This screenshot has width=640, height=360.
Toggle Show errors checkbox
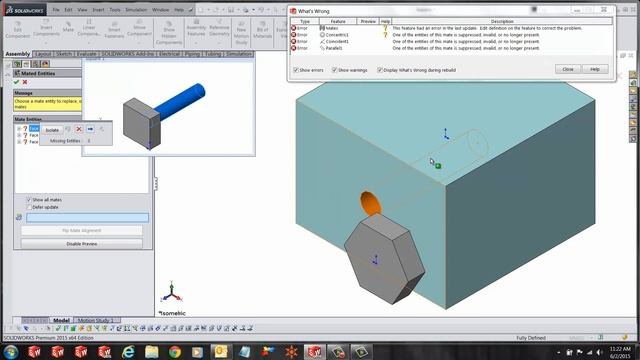(x=296, y=70)
